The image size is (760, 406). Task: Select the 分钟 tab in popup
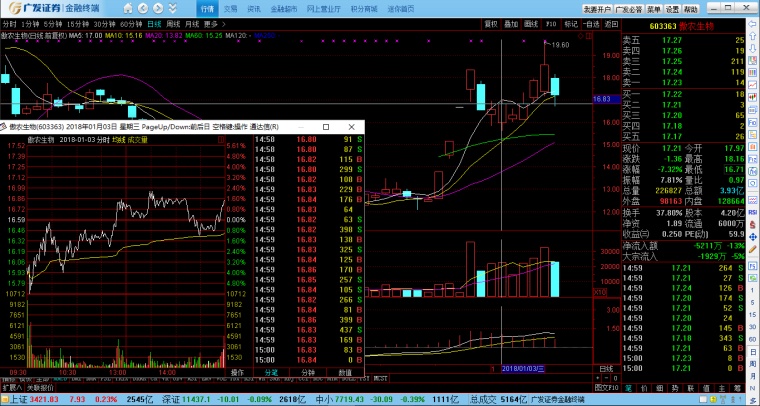[x=308, y=373]
